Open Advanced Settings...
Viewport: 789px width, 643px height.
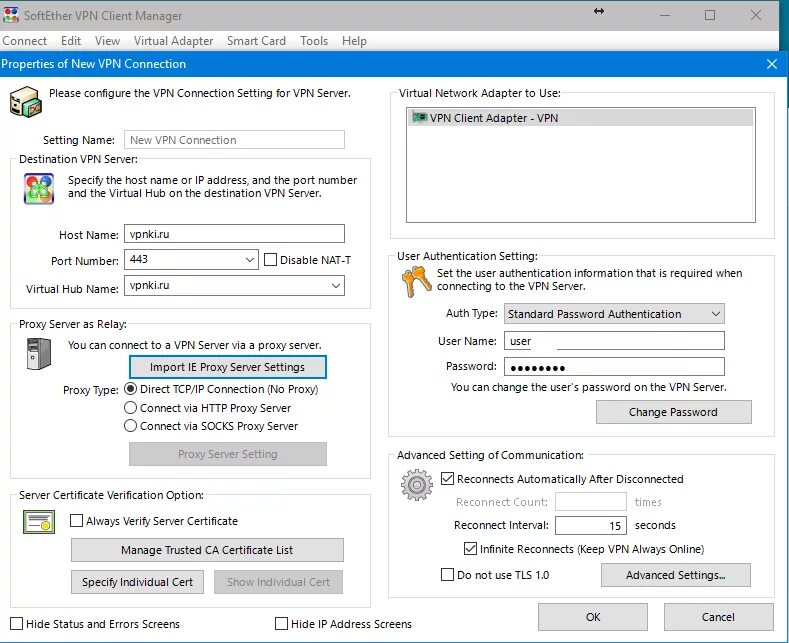point(675,575)
